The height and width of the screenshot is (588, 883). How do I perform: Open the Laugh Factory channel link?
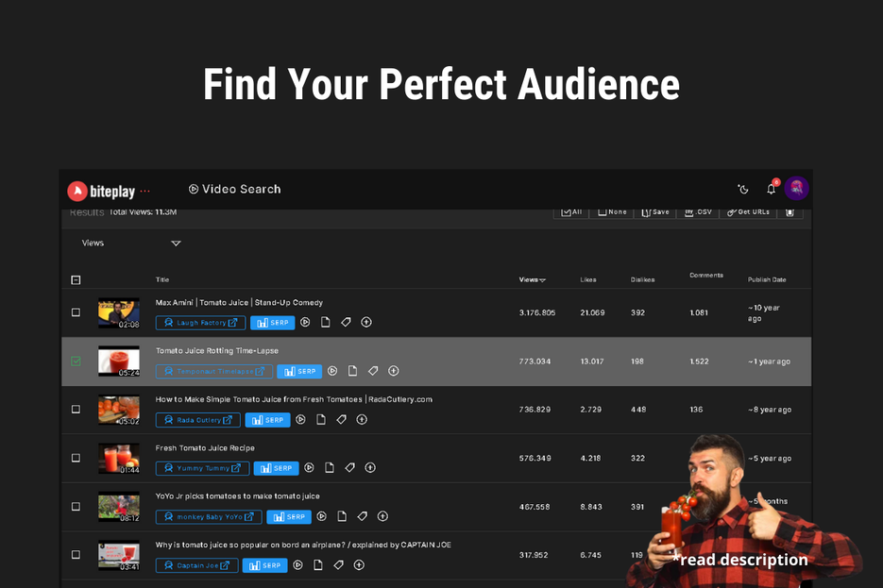(200, 322)
